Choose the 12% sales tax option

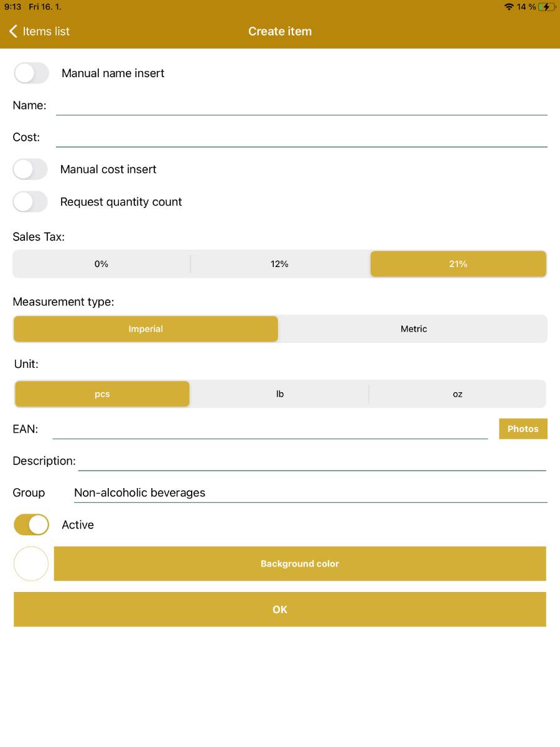pyautogui.click(x=279, y=263)
